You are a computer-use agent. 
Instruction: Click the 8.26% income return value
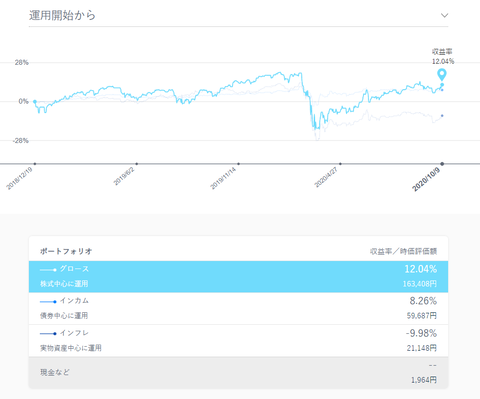[x=423, y=301]
